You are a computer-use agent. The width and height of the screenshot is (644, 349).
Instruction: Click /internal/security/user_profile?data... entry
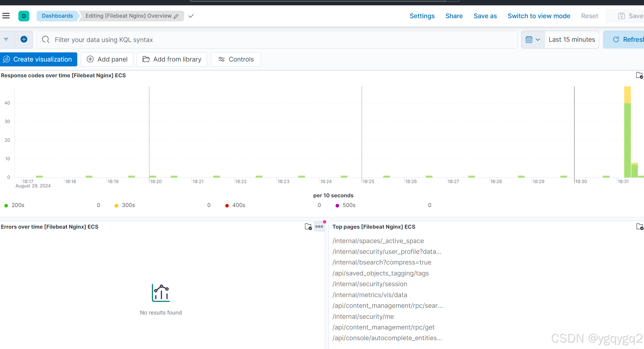[387, 252]
